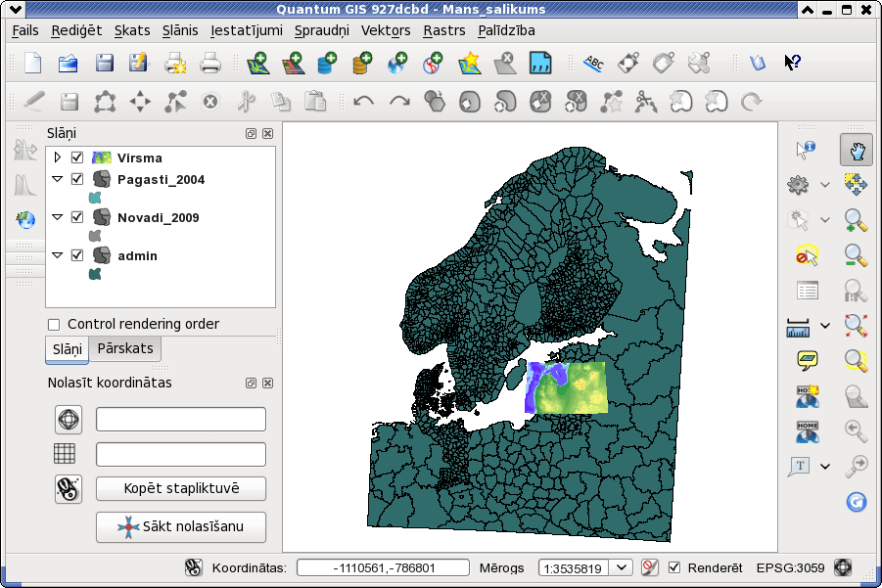This screenshot has width=882, height=588.
Task: Collapse the Pagasti_2004 layer node
Action: coord(57,179)
